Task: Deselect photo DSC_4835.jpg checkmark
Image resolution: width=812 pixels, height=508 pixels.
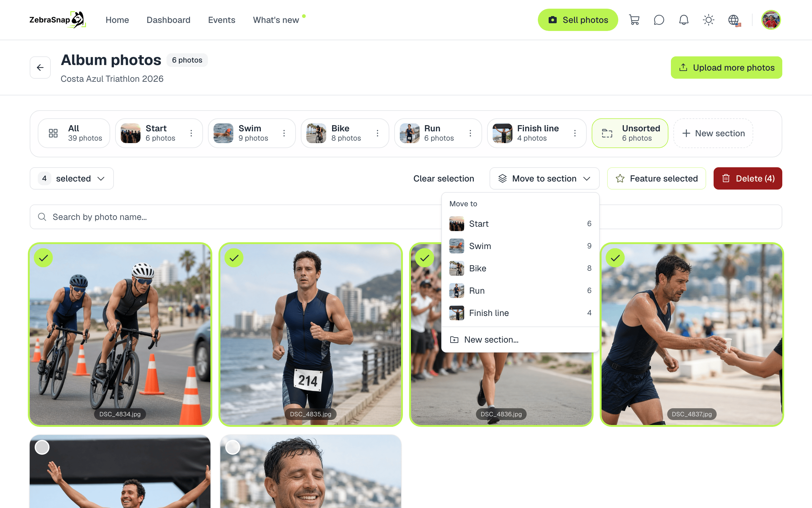Action: (234, 258)
